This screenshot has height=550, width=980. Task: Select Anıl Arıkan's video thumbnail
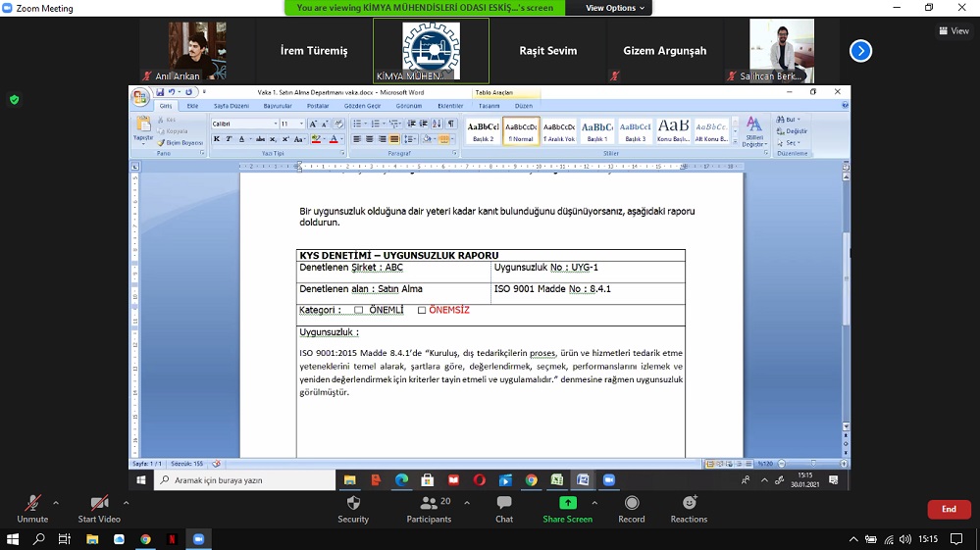click(196, 51)
